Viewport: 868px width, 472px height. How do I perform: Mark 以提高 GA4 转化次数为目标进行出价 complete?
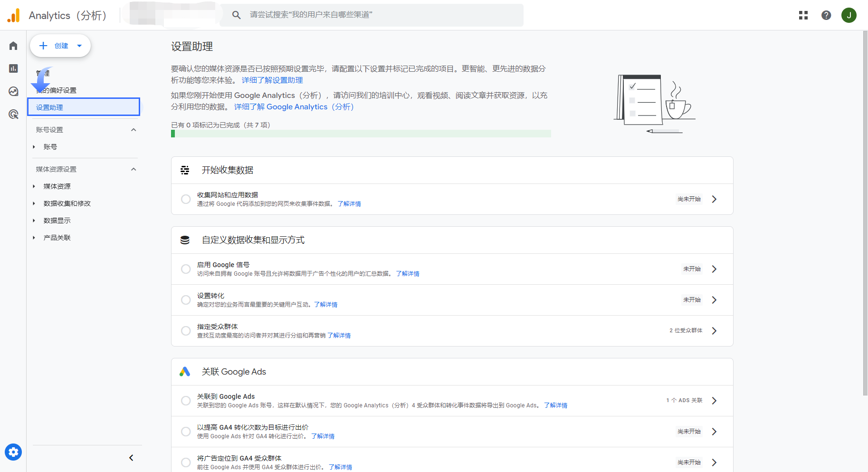(x=186, y=432)
